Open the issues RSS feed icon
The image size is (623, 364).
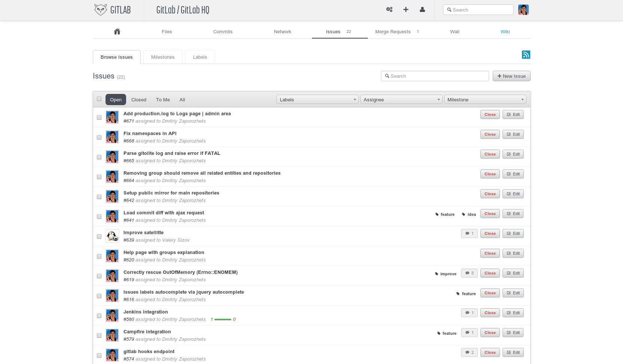pyautogui.click(x=526, y=55)
